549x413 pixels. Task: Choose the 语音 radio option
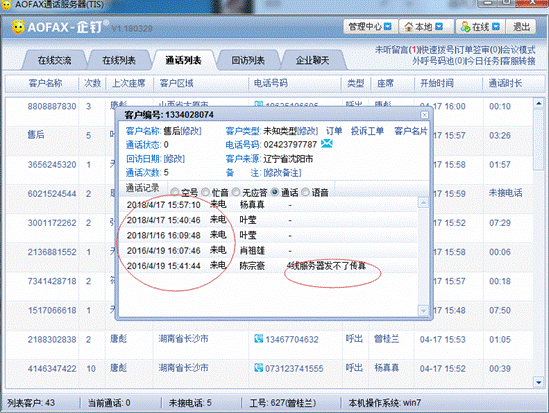[x=305, y=192]
